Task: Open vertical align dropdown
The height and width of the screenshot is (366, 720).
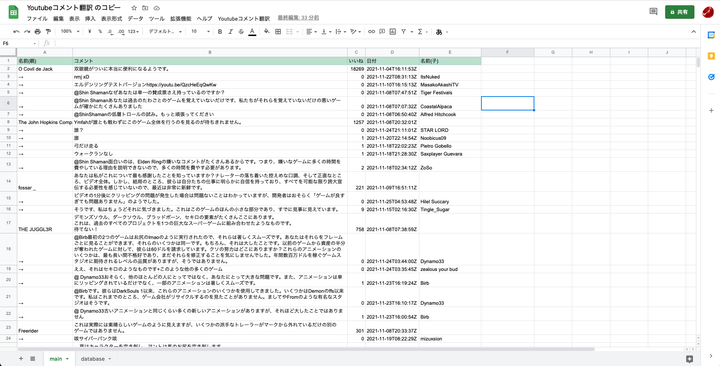Action: 326,32
